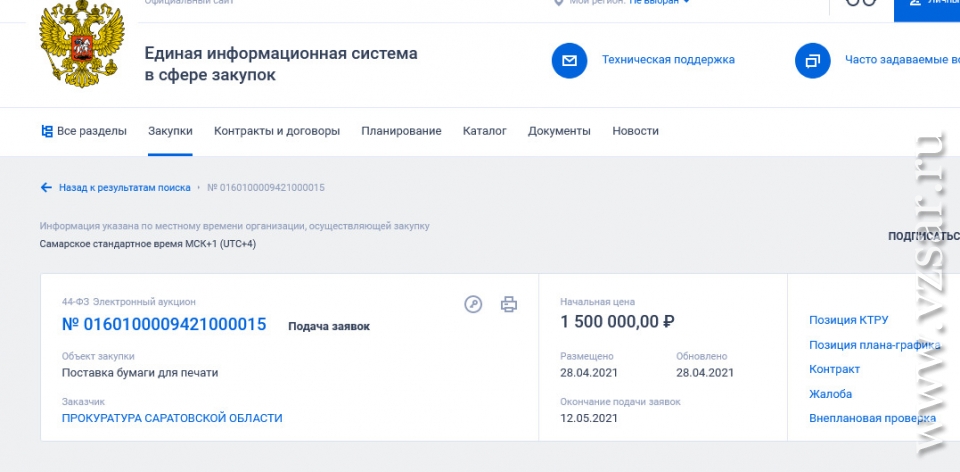Click the Подача заявок status text
This screenshot has height=472, width=960.
click(x=329, y=326)
